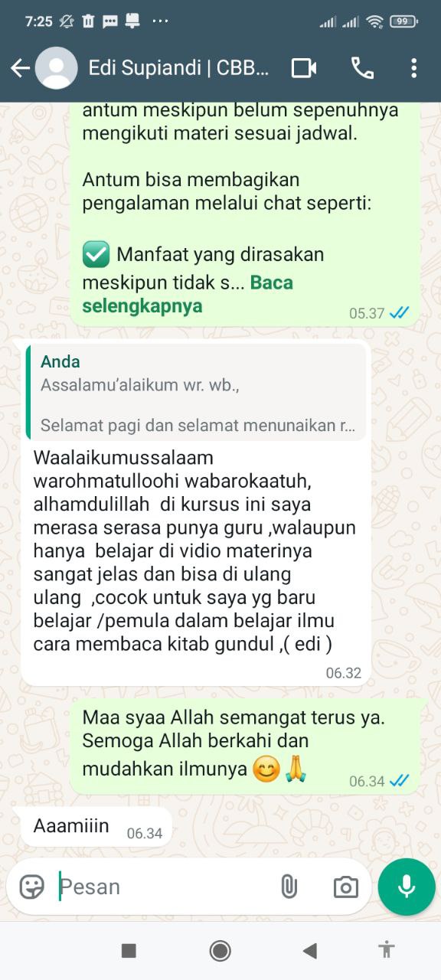This screenshot has height=980, width=441.
Task: Open contact name Edi Supiandi header
Action: tap(179, 68)
